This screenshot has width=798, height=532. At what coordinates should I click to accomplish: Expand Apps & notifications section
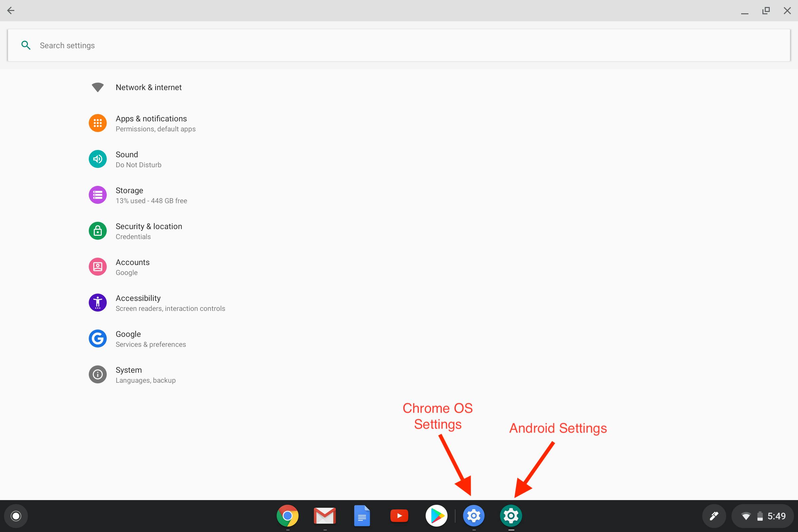pos(151,123)
